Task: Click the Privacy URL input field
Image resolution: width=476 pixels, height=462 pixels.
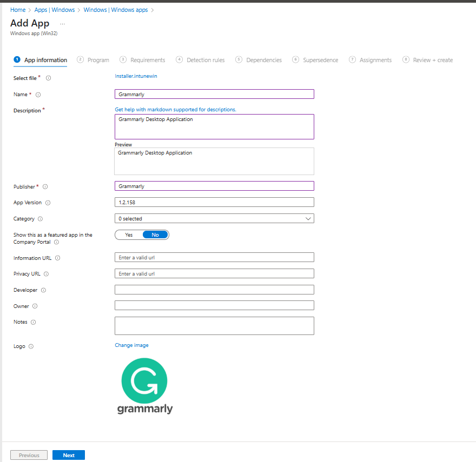Action: [214, 273]
